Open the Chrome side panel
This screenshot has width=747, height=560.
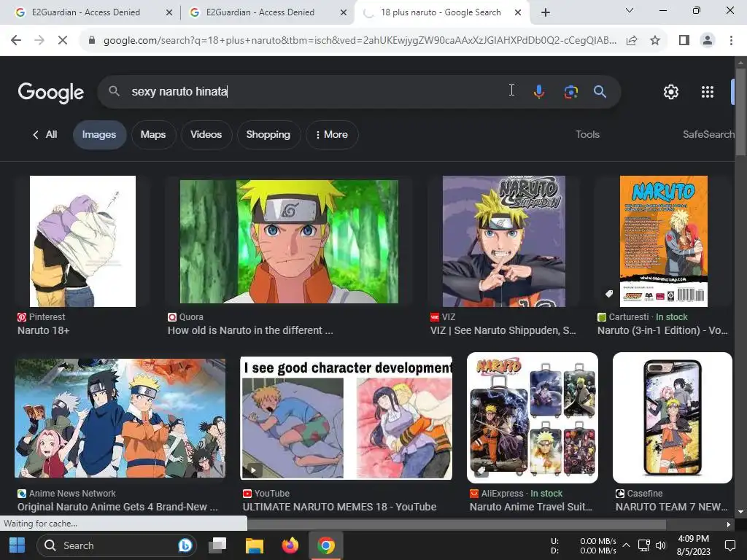684,40
